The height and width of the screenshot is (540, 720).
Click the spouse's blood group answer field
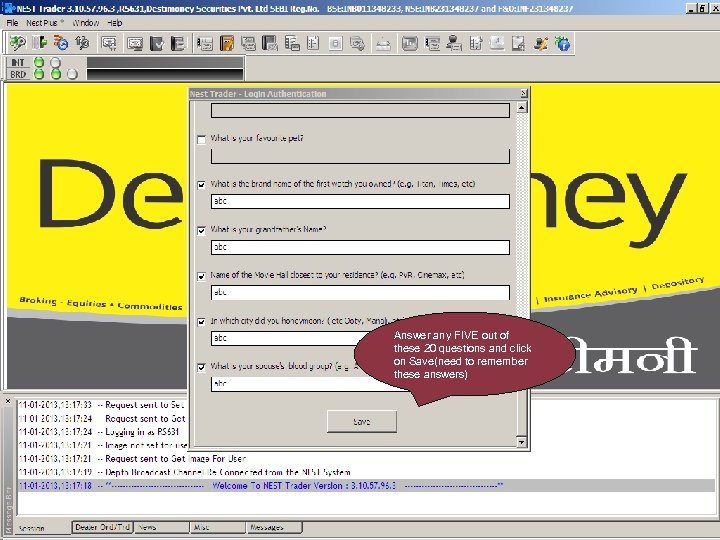click(312, 384)
